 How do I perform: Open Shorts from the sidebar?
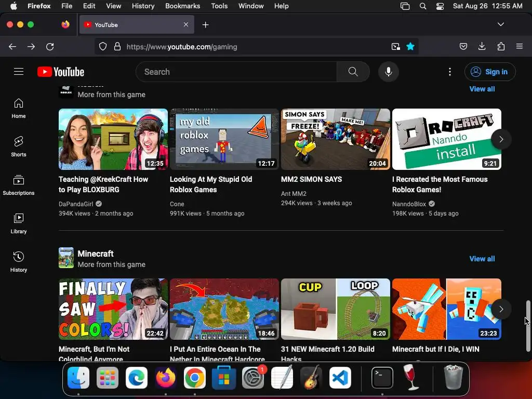(18, 147)
